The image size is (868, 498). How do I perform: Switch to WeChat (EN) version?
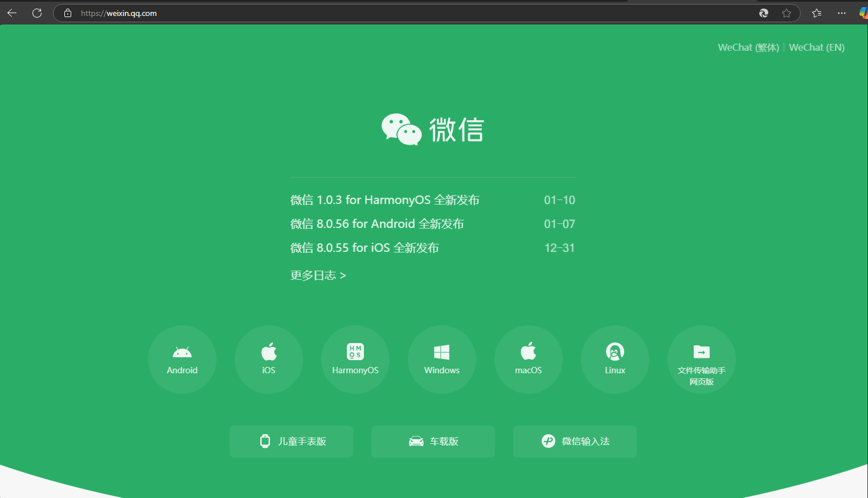pos(817,47)
